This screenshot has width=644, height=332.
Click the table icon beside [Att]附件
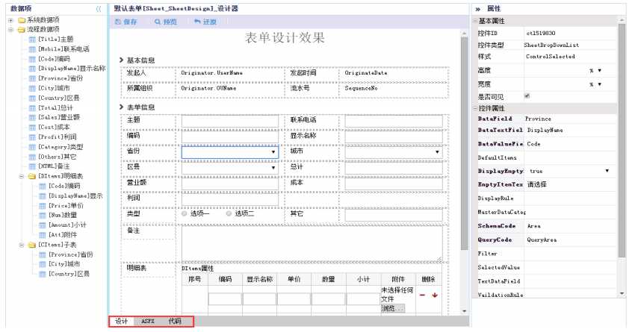tap(43, 235)
